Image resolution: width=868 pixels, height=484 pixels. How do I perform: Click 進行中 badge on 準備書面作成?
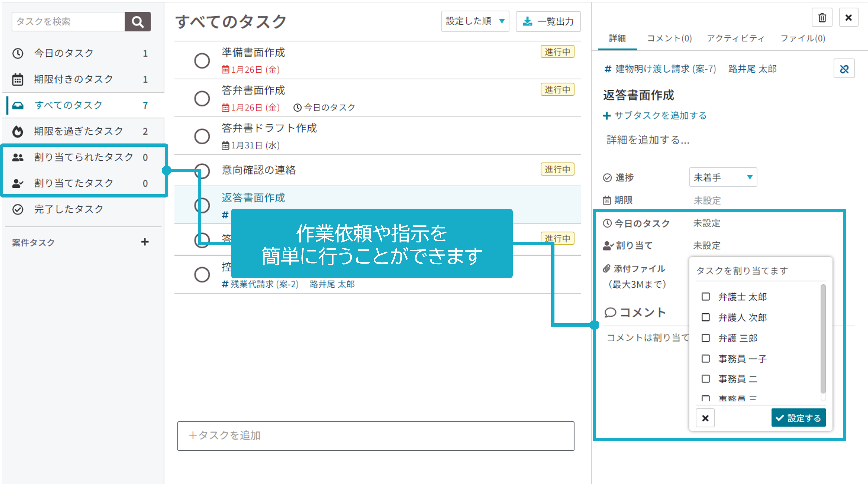[x=557, y=52]
